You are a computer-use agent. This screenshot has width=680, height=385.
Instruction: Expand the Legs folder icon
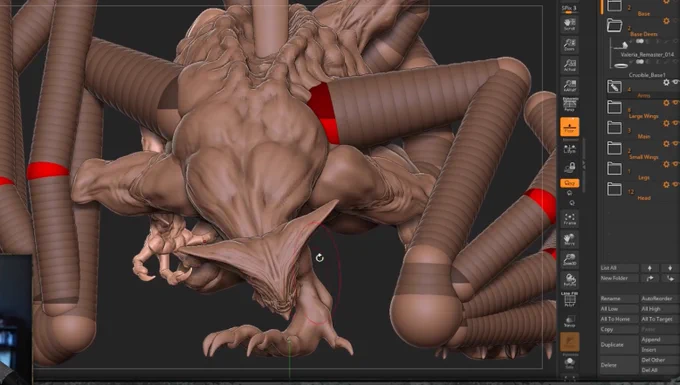click(614, 168)
